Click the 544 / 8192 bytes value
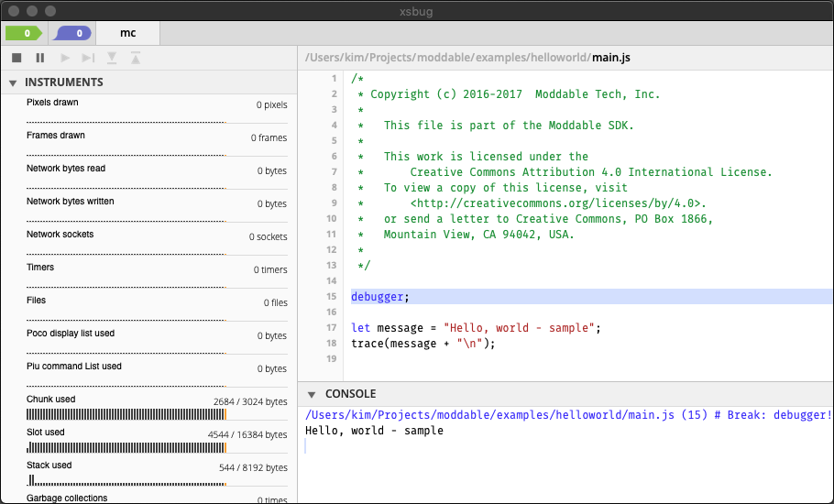Image resolution: width=834 pixels, height=504 pixels. pos(253,468)
